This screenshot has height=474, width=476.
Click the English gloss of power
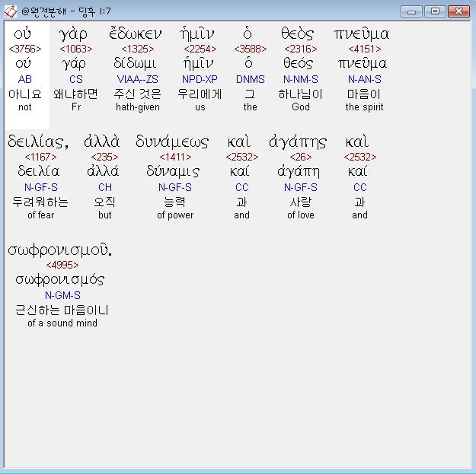tap(175, 215)
